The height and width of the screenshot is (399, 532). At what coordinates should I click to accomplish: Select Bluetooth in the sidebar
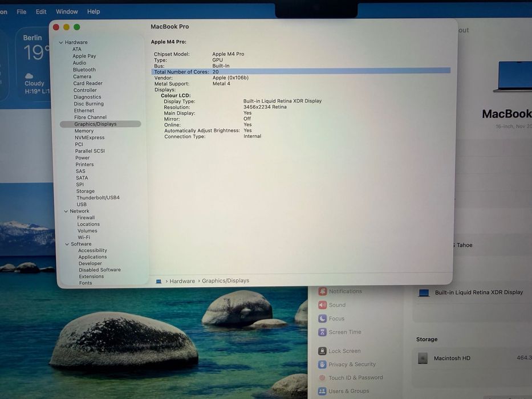84,70
